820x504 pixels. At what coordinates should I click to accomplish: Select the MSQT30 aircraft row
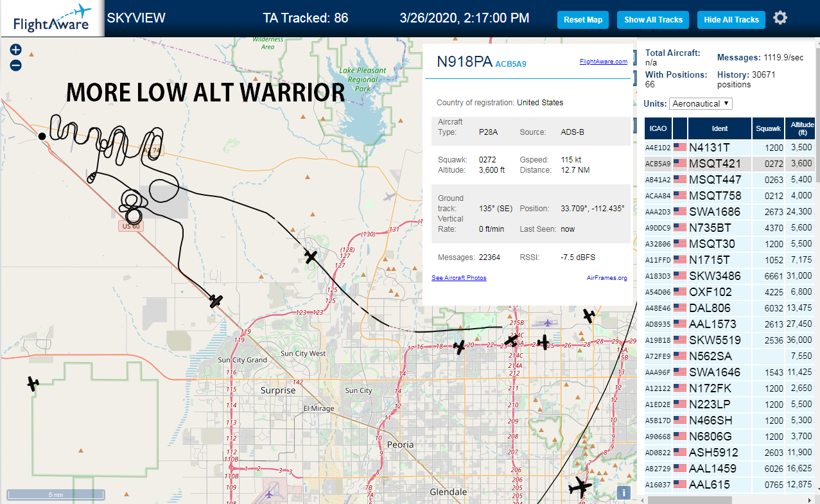click(x=730, y=244)
